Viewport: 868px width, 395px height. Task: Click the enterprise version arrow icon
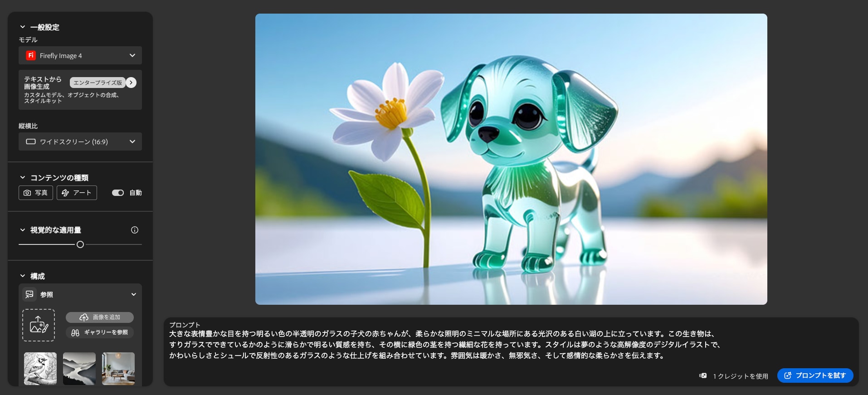131,83
